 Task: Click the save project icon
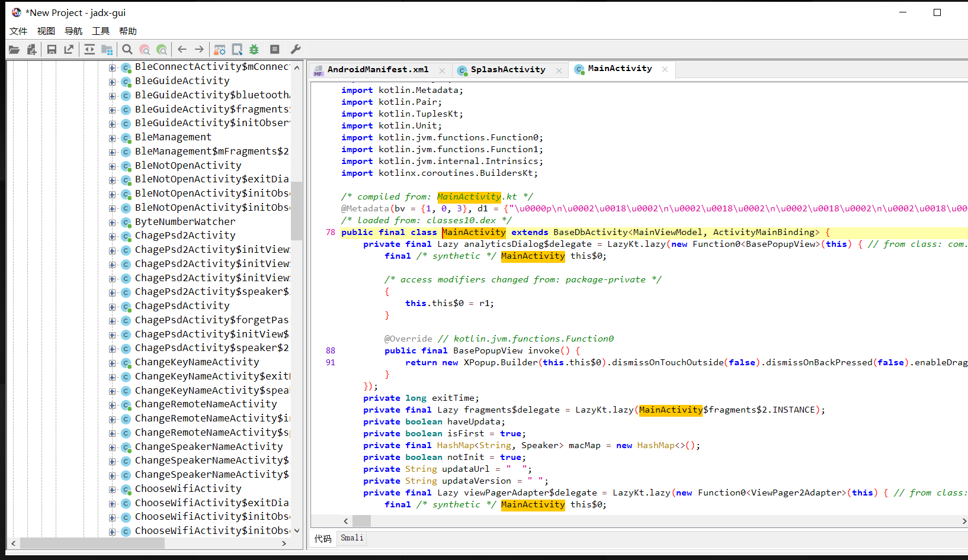point(52,49)
